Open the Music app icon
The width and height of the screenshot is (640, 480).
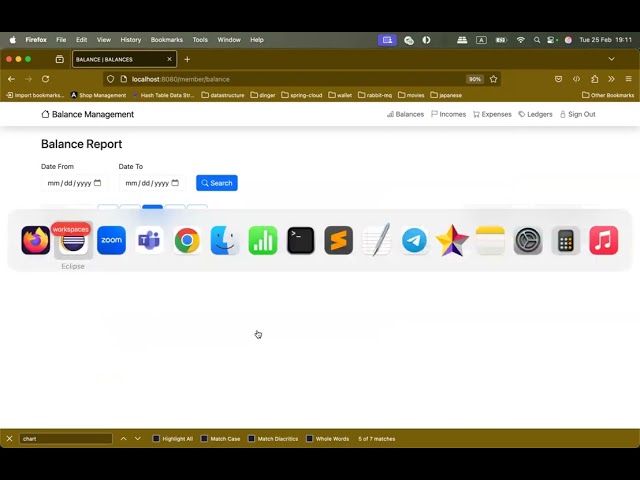[x=604, y=240]
